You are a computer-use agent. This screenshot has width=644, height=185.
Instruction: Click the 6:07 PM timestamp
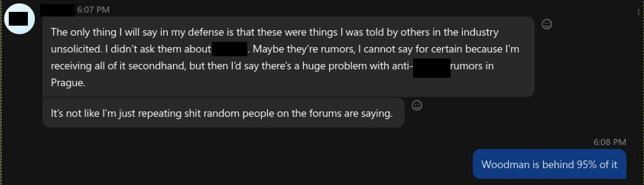pos(93,10)
